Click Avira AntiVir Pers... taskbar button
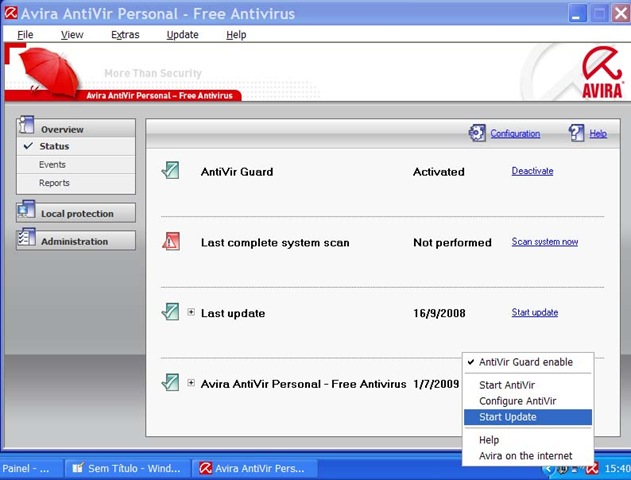 click(255, 469)
